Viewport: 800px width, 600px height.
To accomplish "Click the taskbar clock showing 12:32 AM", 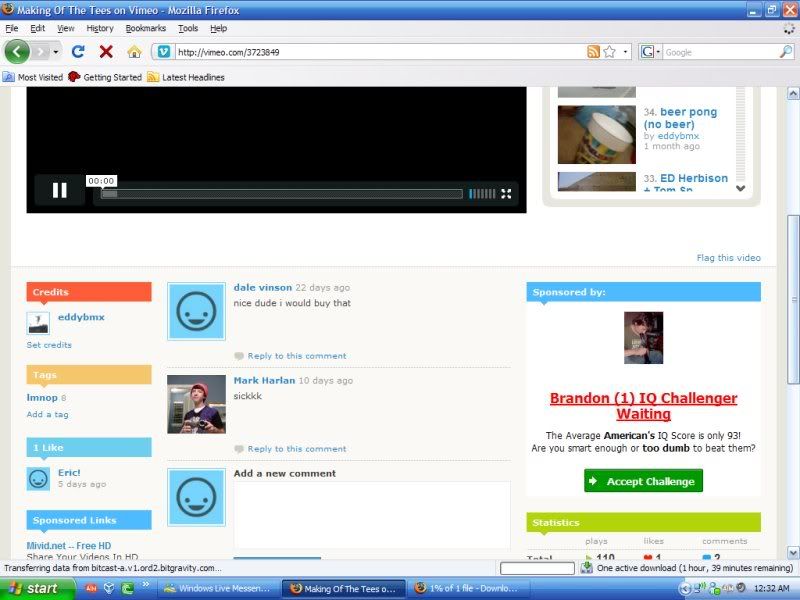I will (x=771, y=589).
